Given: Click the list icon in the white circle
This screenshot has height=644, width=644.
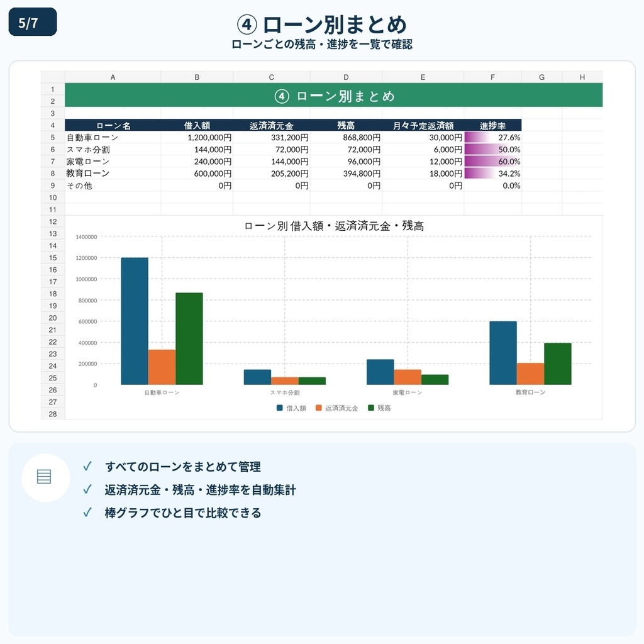Looking at the screenshot, I should 44,477.
